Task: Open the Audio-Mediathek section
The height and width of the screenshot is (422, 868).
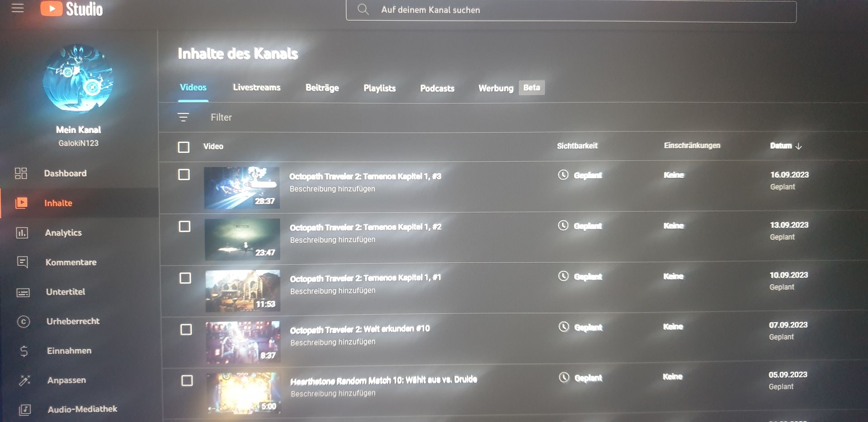Action: point(82,409)
